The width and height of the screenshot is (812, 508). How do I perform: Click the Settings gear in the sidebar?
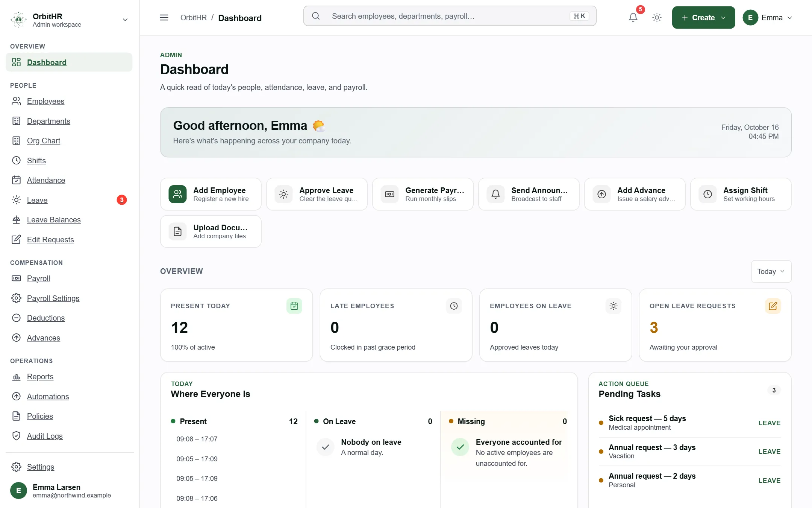click(x=16, y=467)
